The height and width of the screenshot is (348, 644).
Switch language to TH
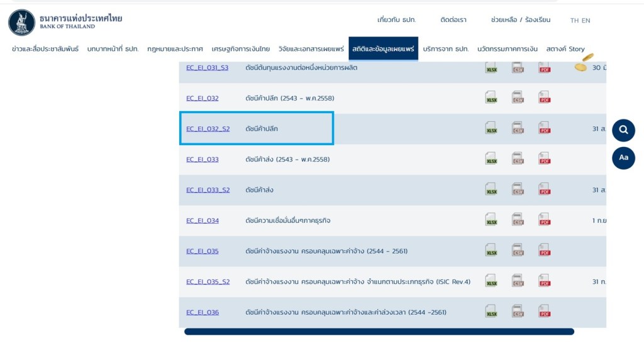[574, 21]
